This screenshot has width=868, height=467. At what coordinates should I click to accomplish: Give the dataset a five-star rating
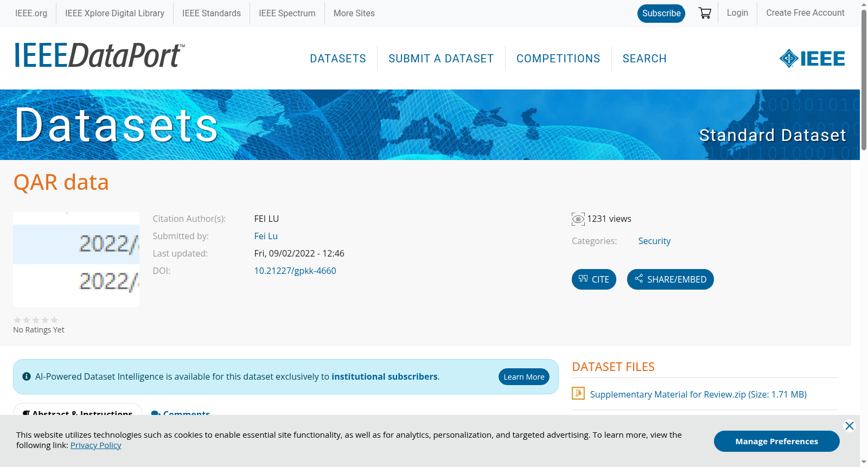[54, 320]
